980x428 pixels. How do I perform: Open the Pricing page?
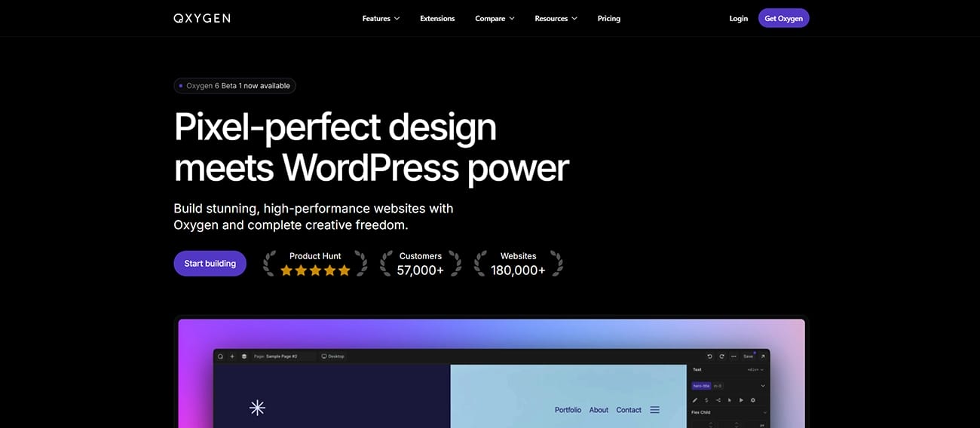tap(609, 18)
